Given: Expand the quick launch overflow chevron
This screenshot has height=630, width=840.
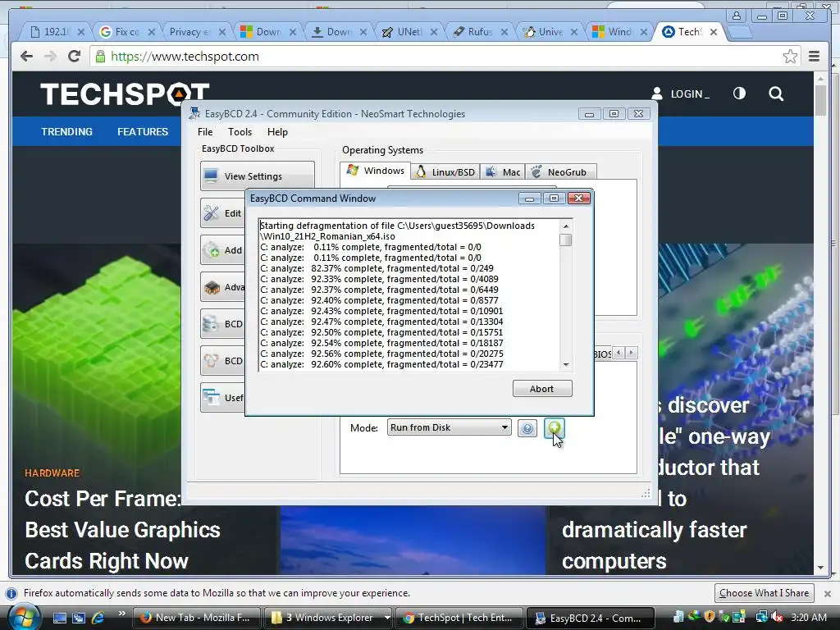Looking at the screenshot, I should coord(121,614).
